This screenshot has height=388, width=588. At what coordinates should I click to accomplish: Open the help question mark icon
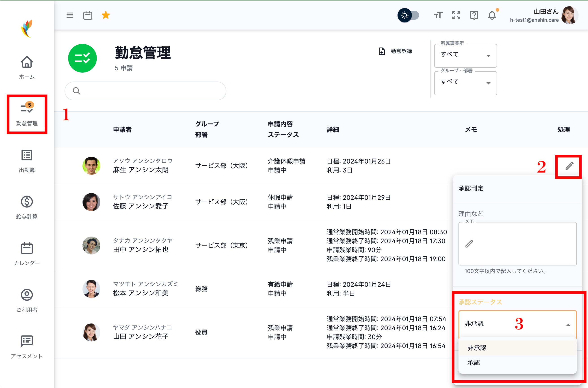[474, 15]
